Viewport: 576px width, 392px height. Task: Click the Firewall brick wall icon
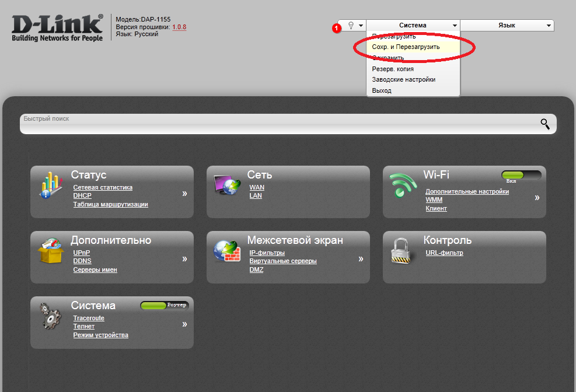click(226, 251)
